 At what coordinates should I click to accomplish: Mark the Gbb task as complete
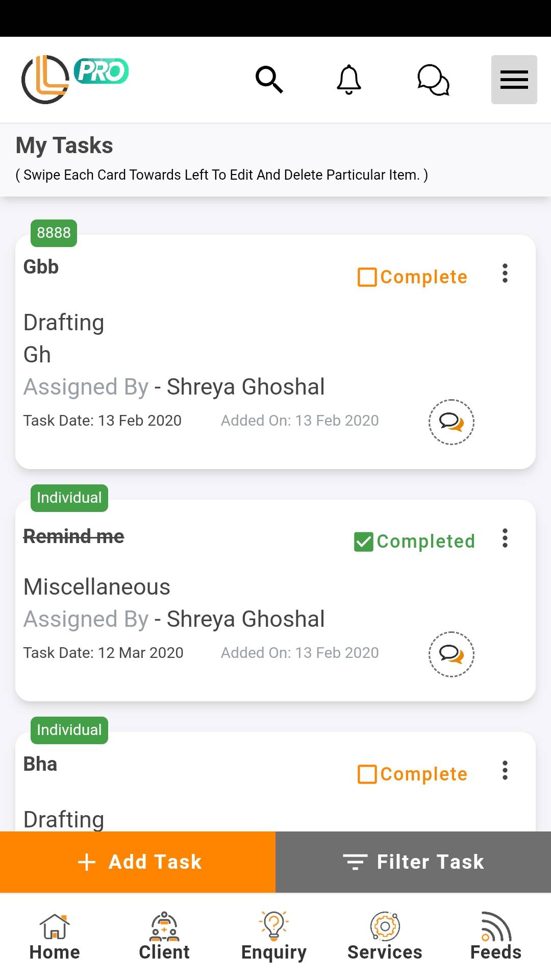(367, 277)
